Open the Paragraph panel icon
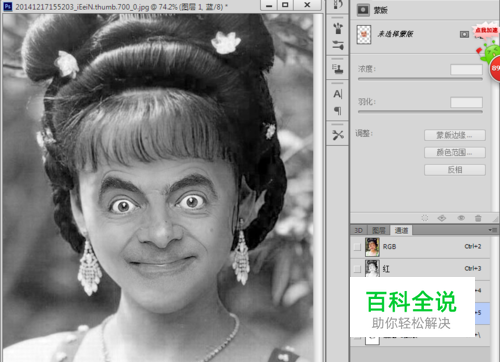Viewport: 500px width, 362px height. pos(338,110)
